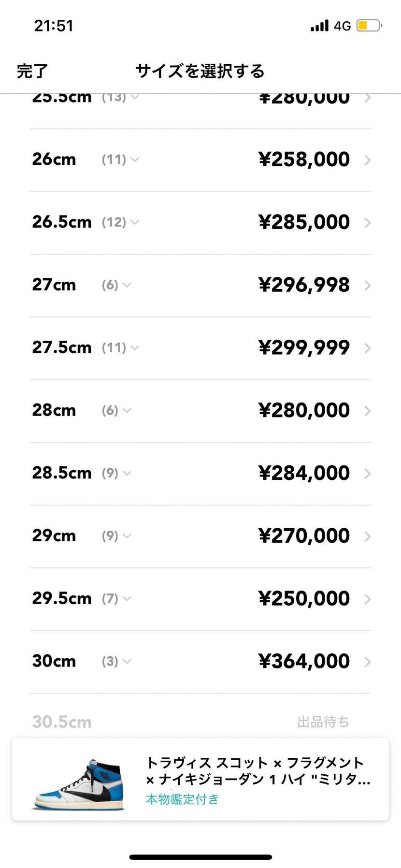
Task: Select the 27.5cm size row
Action: [x=61, y=347]
